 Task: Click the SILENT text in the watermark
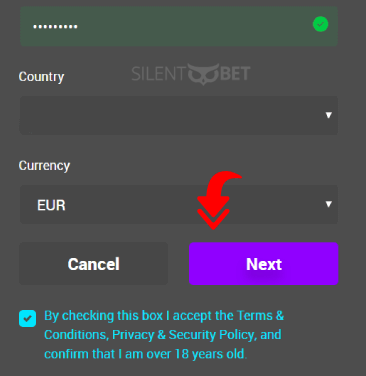[x=158, y=74]
